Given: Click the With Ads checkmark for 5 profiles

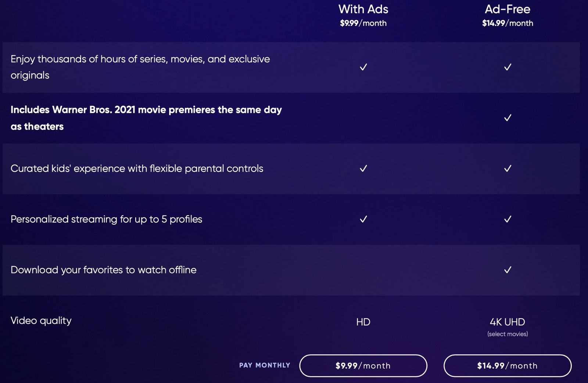Looking at the screenshot, I should click(363, 219).
